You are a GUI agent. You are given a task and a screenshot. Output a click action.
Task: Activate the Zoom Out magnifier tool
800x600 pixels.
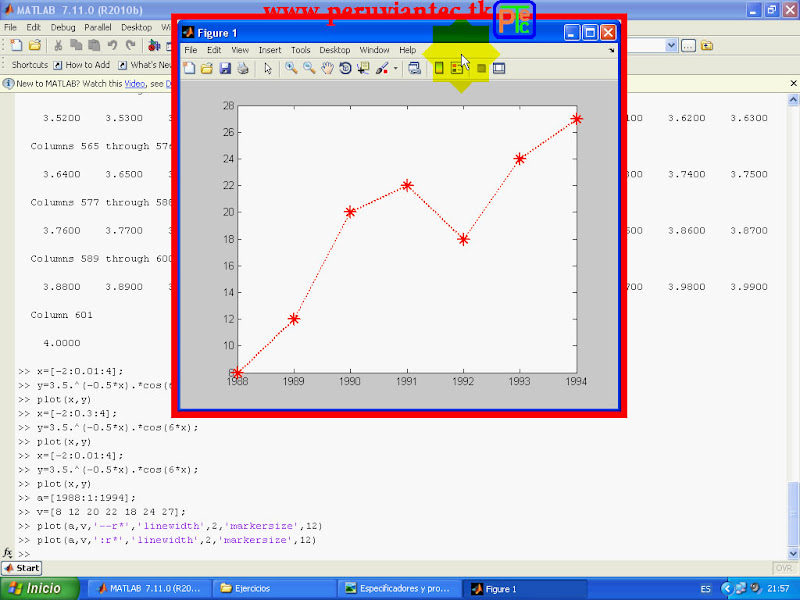click(309, 68)
